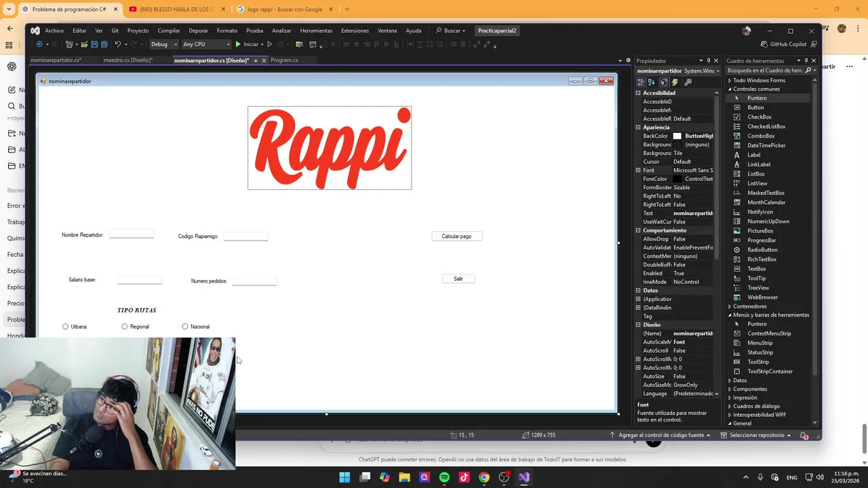The width and height of the screenshot is (868, 488).
Task: Click the Calcular pago button on the form
Action: 456,236
